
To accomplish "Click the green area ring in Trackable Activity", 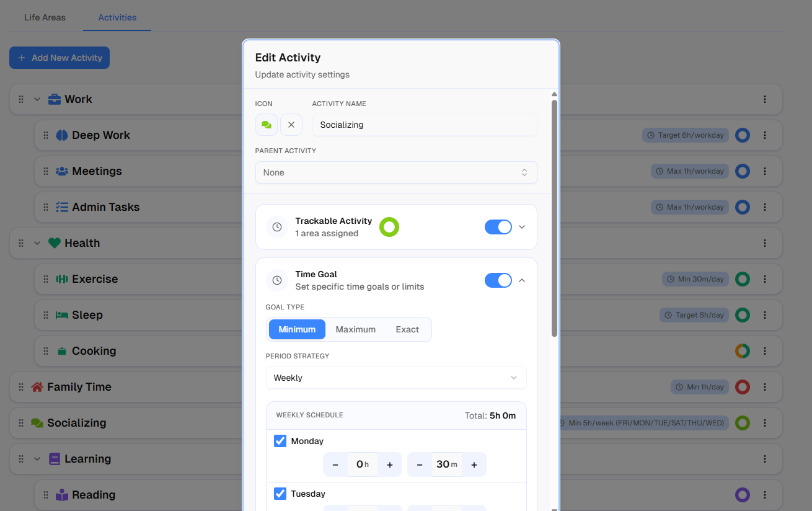I will [x=389, y=228].
